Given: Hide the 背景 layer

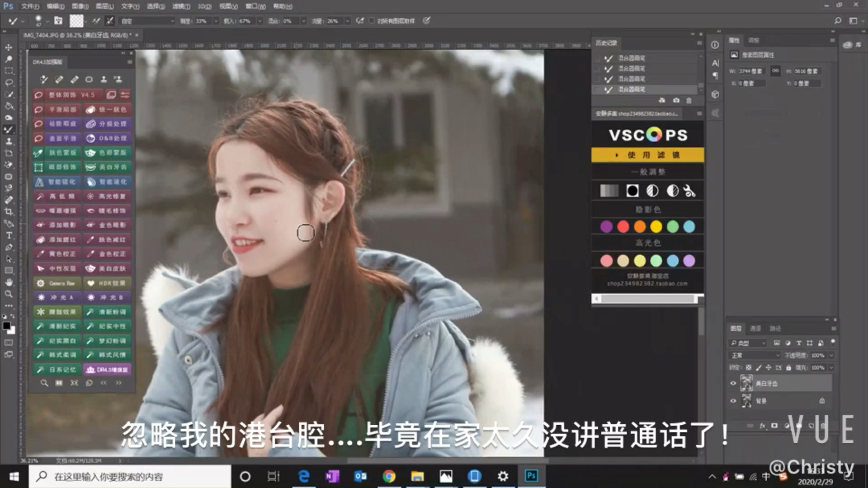Looking at the screenshot, I should (x=733, y=400).
